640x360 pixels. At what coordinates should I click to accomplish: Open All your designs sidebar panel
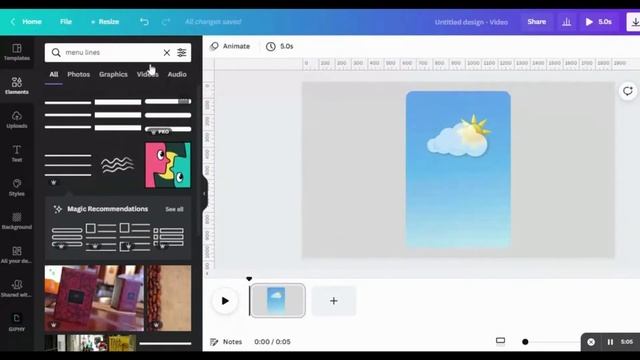pos(17,255)
